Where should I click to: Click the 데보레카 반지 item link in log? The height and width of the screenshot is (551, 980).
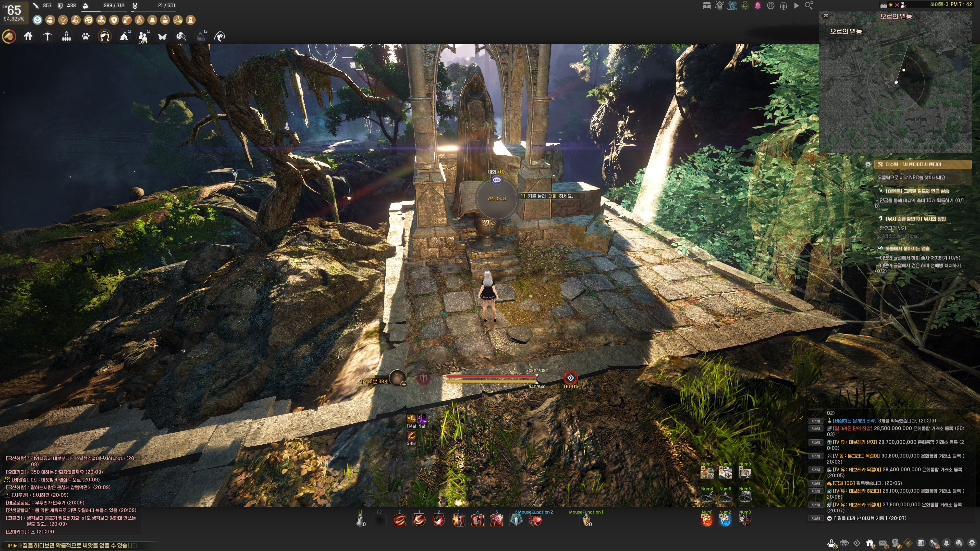855,442
